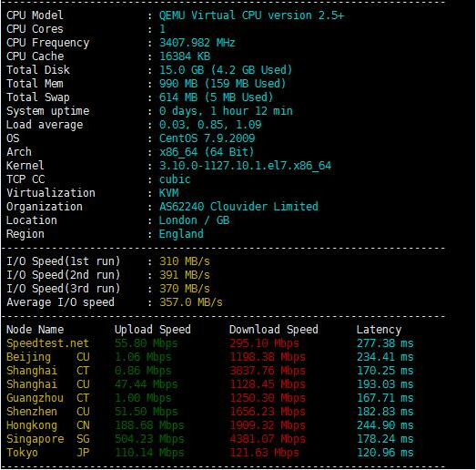Click the System uptime value
This screenshot has height=470, width=476.
click(226, 111)
